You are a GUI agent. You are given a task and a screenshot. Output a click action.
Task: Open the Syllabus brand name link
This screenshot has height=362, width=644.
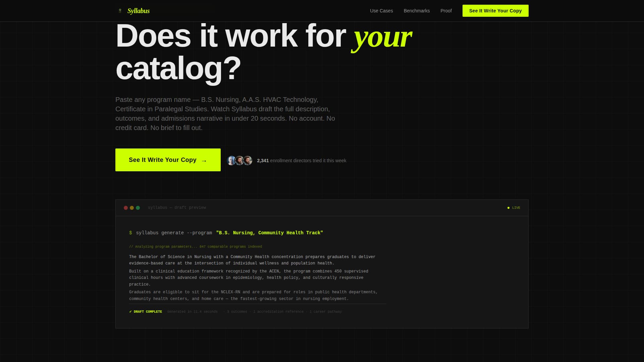pyautogui.click(x=139, y=11)
